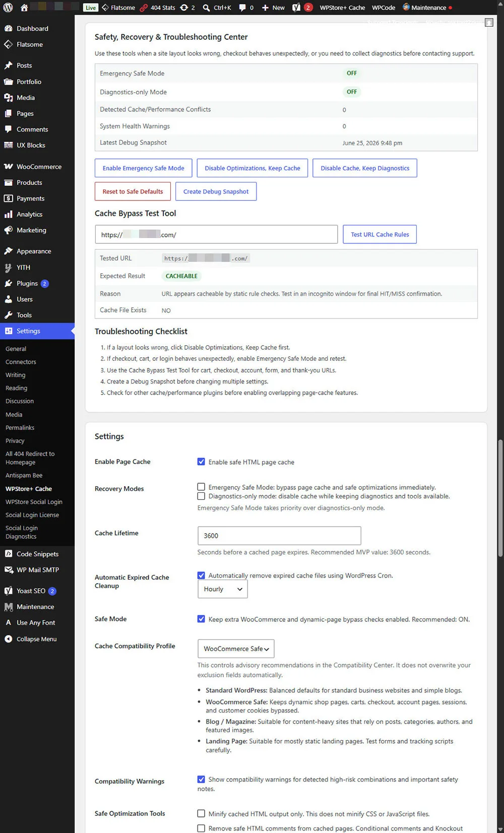The image size is (504, 833).
Task: Click Enable Emergency Safe Mode button
Action: 144,168
